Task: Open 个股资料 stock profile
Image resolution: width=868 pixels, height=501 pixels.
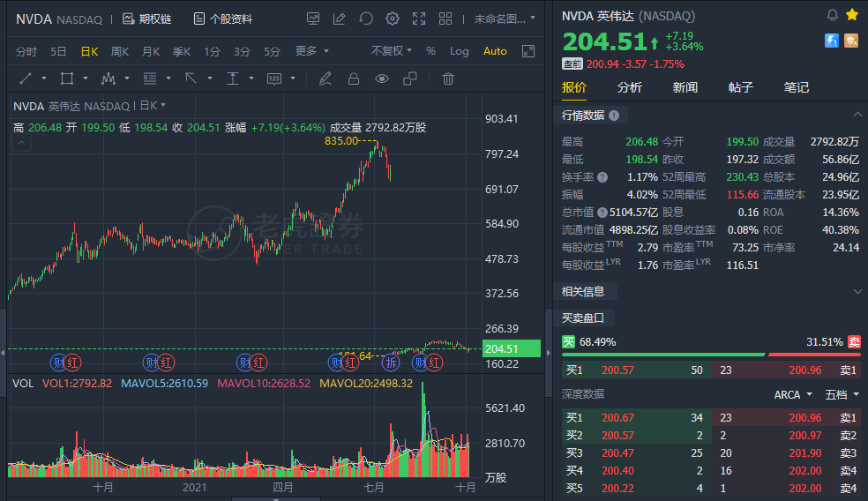Action: pos(222,19)
